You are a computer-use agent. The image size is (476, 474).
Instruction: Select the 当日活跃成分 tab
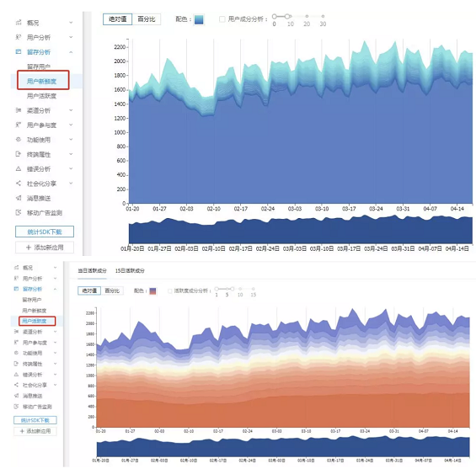tap(93, 270)
